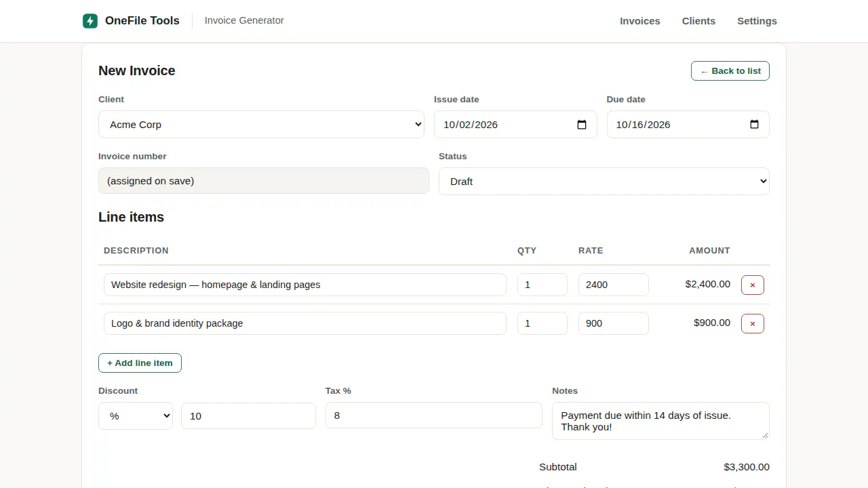Screen dimensions: 868x488
Task: Click the Add line item button
Action: click(x=140, y=363)
